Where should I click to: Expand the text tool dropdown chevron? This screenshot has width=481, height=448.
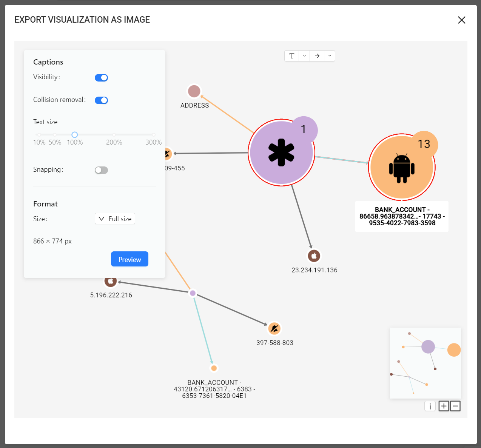tap(304, 56)
